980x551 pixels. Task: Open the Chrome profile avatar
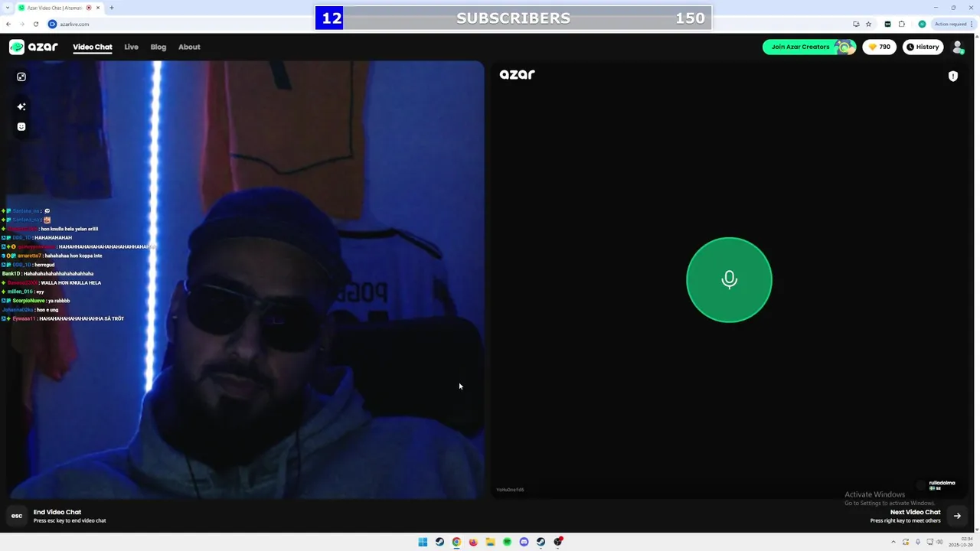[x=922, y=24]
